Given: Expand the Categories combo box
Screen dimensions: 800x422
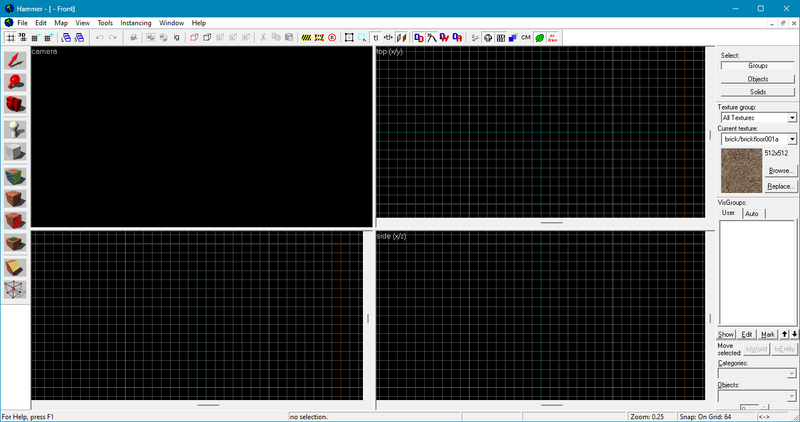Looking at the screenshot, I should tap(791, 374).
